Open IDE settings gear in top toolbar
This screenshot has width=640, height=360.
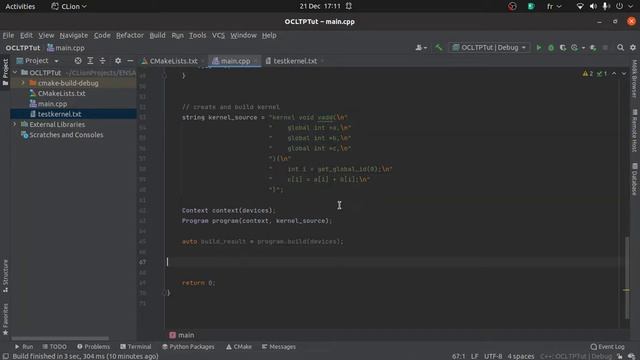tap(633, 48)
